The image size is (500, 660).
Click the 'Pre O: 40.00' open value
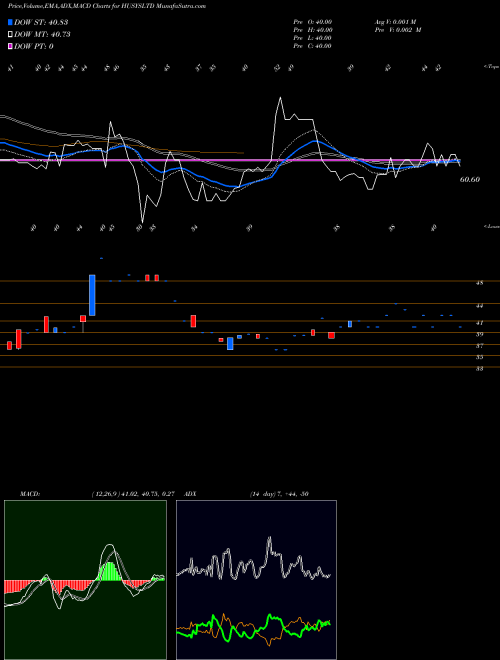[313, 21]
